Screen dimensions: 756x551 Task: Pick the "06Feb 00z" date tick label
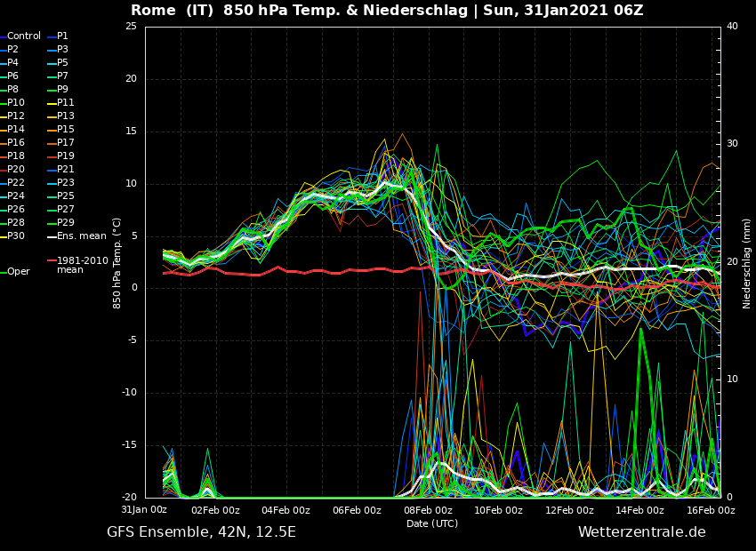[357, 510]
